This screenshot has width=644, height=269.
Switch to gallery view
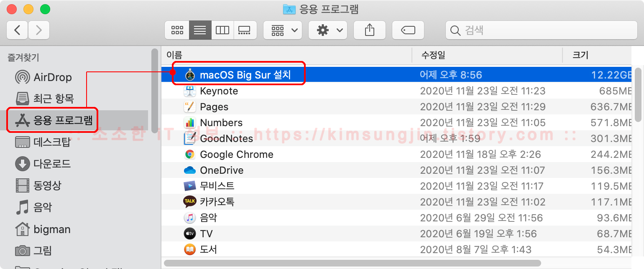(244, 30)
